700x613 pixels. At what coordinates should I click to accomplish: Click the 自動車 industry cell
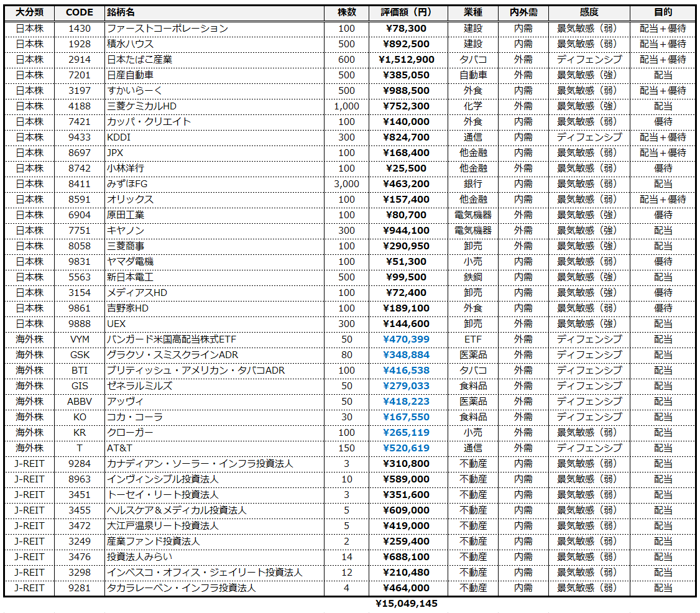(472, 75)
